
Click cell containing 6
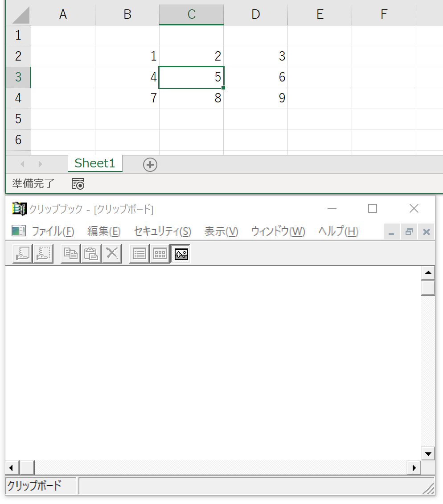click(256, 77)
